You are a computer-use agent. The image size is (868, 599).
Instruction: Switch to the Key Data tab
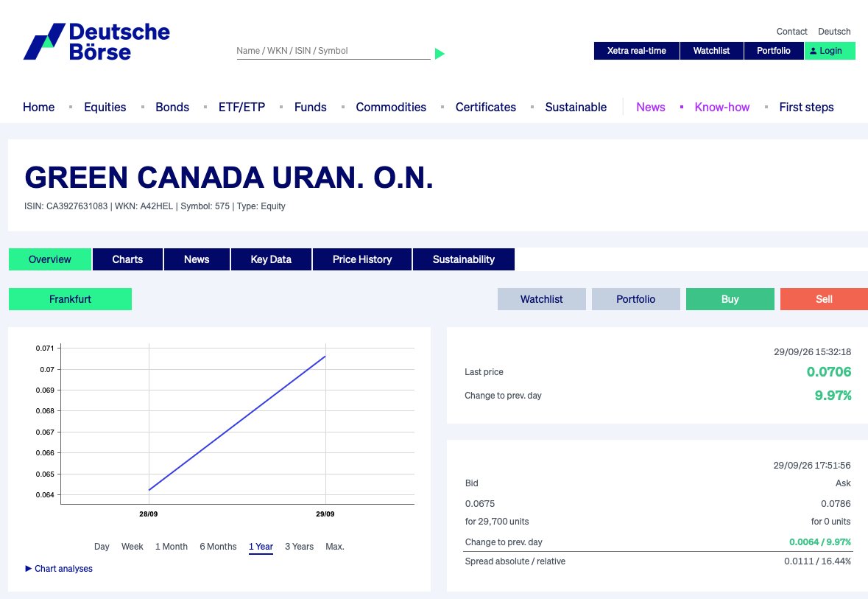click(271, 259)
